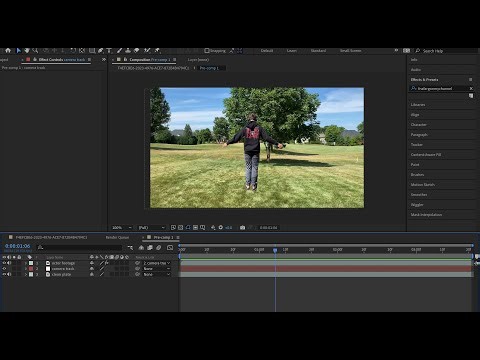Go to the Home screen icon
480x360 pixels.
coord(8,50)
